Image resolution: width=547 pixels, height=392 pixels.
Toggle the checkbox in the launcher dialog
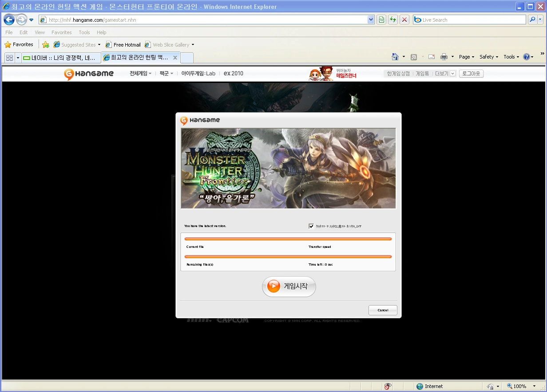(x=311, y=226)
